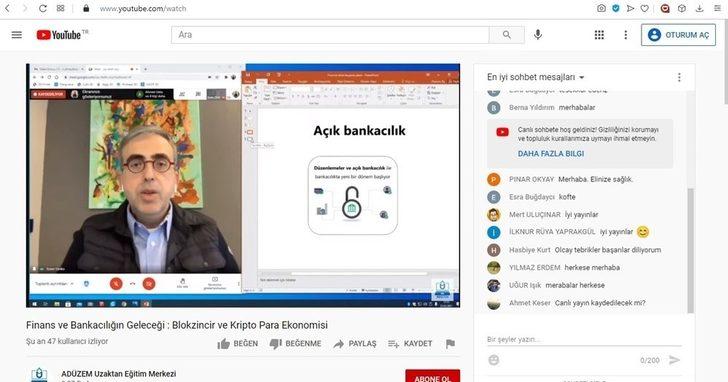
Task: Click Esra Buğdaycı's kofte message
Action: (567, 197)
